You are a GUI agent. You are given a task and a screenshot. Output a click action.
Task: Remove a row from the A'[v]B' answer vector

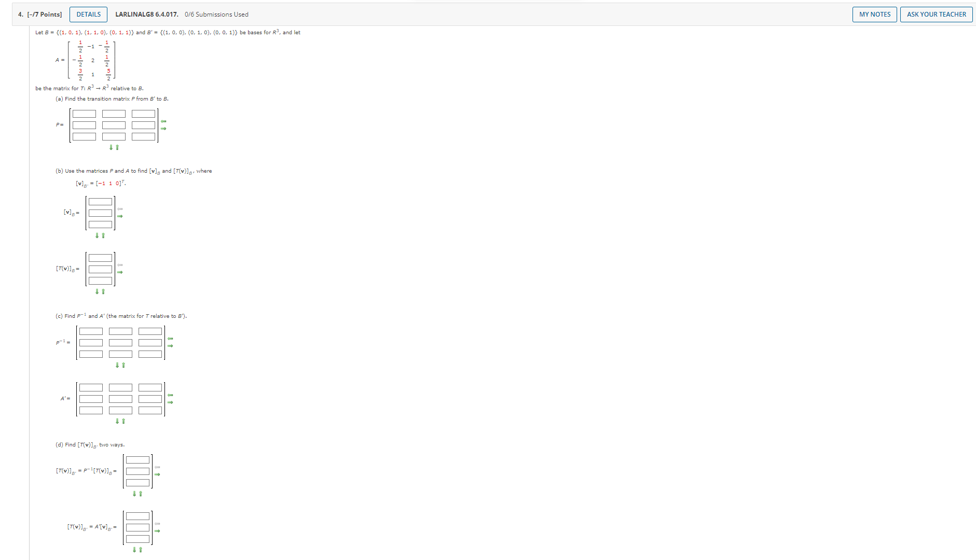(x=141, y=550)
